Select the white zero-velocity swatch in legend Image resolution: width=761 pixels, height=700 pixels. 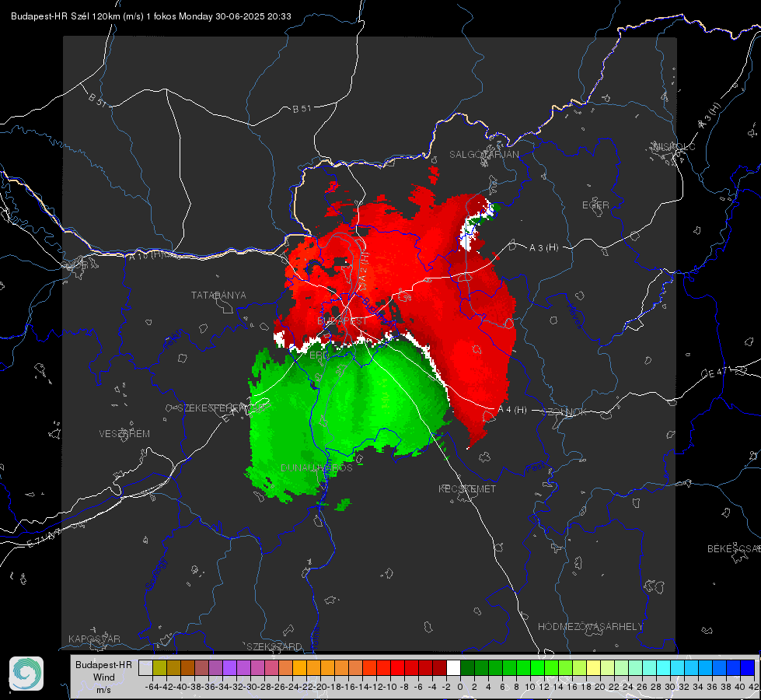[453, 667]
